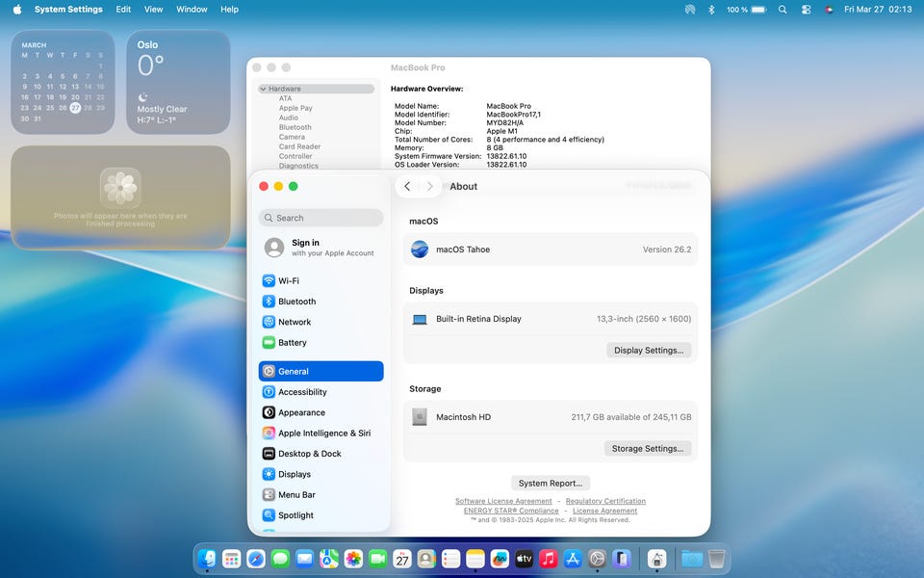The width and height of the screenshot is (924, 578).
Task: Open Control Center from the menu bar
Action: 806,10
